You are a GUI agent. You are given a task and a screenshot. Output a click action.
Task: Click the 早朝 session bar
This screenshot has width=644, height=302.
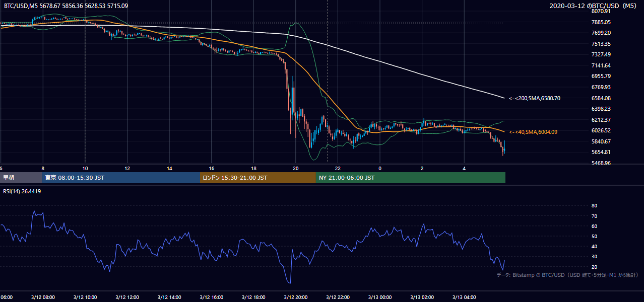coord(21,178)
